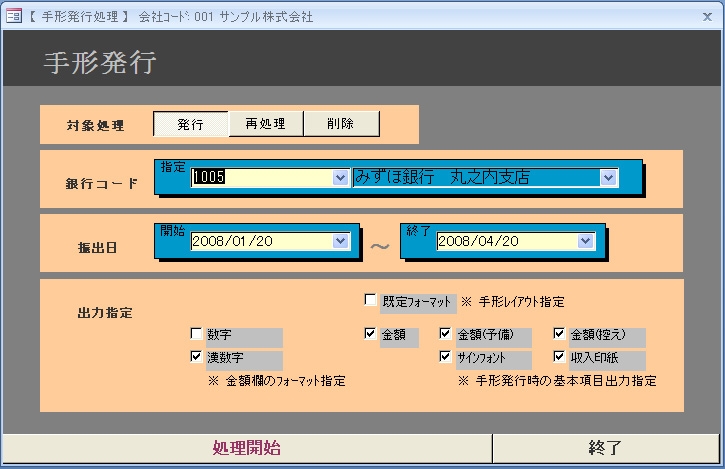Select the 削除 processing option
The height and width of the screenshot is (469, 725).
pos(341,124)
